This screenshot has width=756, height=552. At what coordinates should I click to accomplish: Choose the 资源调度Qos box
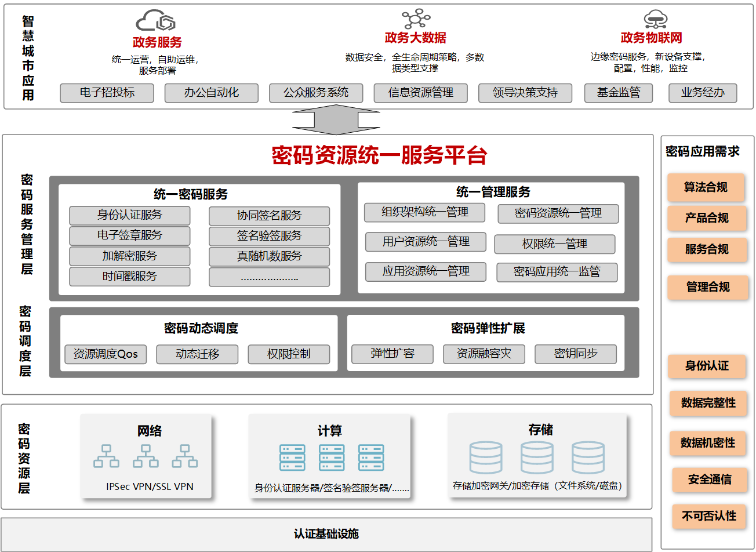coord(106,354)
